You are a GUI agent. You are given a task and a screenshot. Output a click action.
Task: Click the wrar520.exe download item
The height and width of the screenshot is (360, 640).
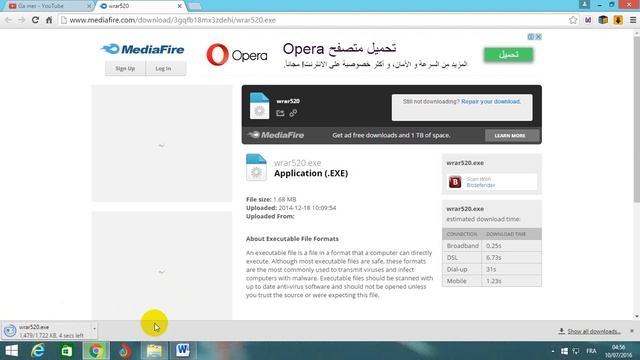(50, 331)
